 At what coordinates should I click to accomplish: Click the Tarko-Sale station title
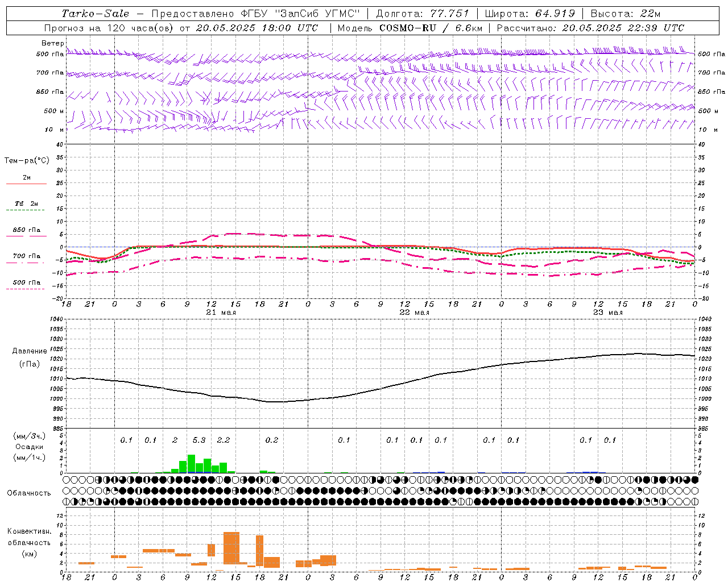[96, 14]
